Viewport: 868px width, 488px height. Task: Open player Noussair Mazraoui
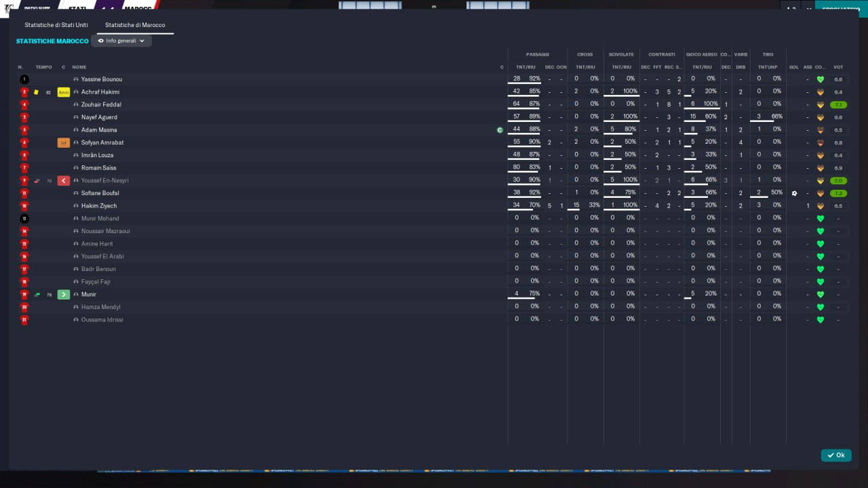pyautogui.click(x=106, y=231)
